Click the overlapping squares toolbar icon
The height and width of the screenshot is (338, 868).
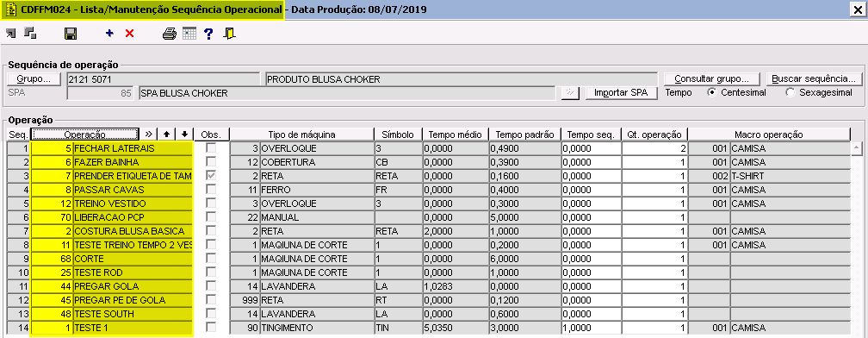[30, 34]
